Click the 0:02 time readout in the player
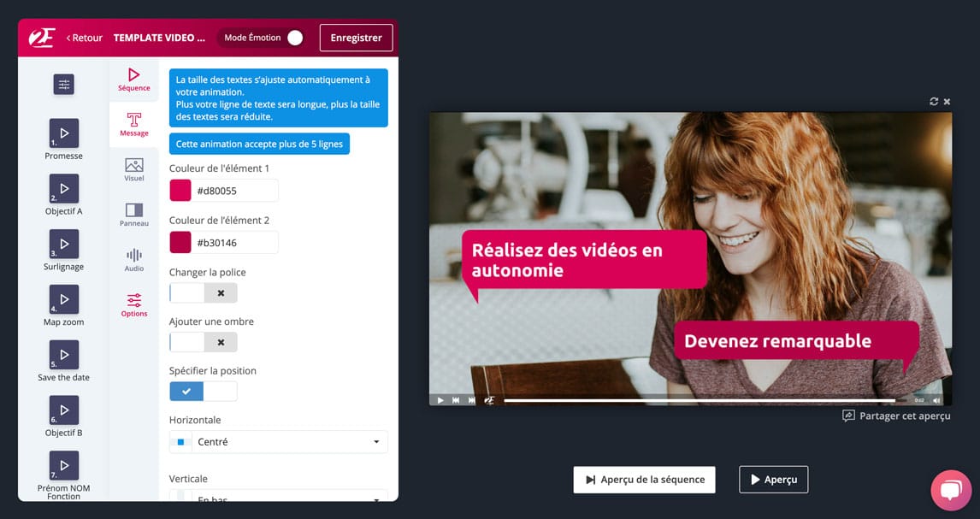 [918, 400]
